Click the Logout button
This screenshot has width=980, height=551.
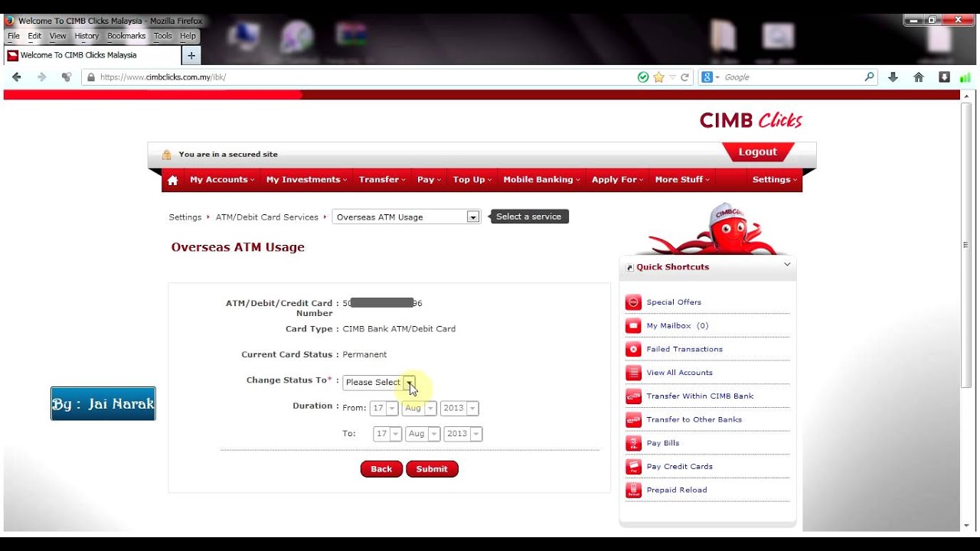pos(758,152)
